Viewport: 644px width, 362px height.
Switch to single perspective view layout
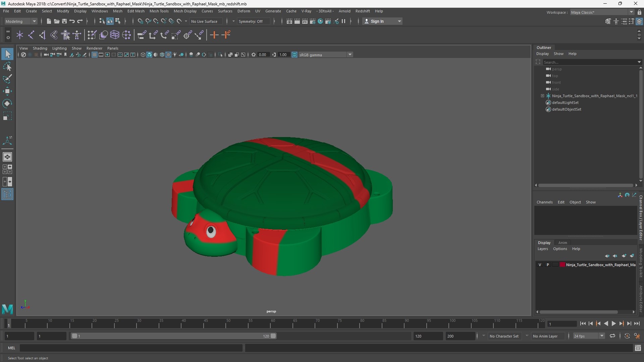(x=7, y=157)
